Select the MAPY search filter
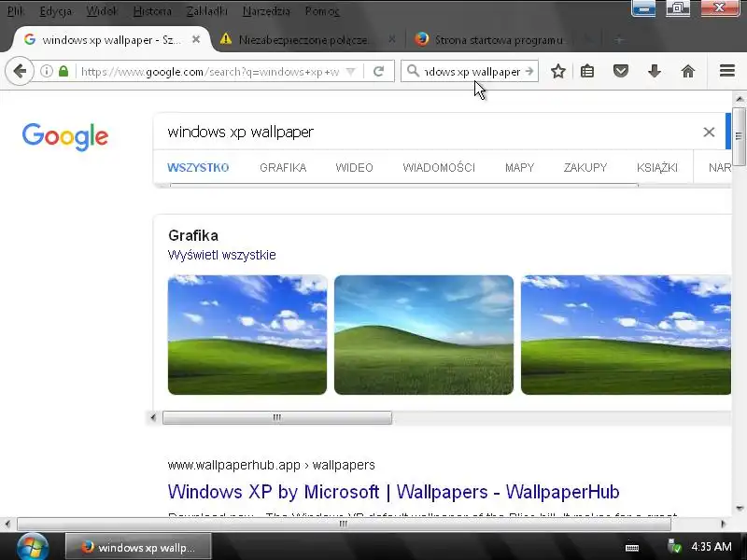The image size is (747, 560). [x=519, y=168]
